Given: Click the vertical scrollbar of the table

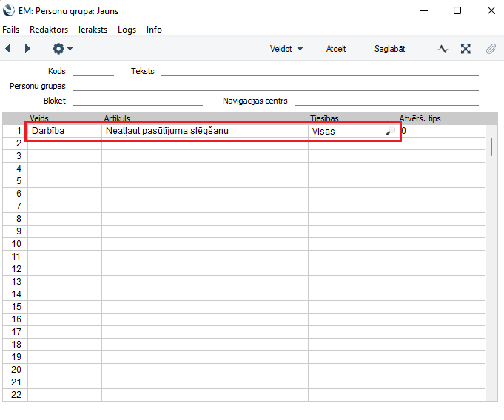Looking at the screenshot, I should coord(491,146).
